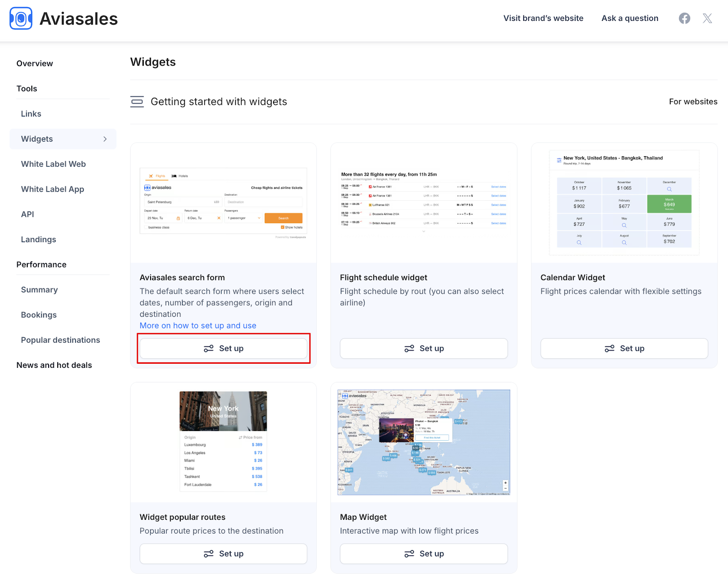The image size is (728, 585).
Task: Set up the Map Widget
Action: click(424, 554)
